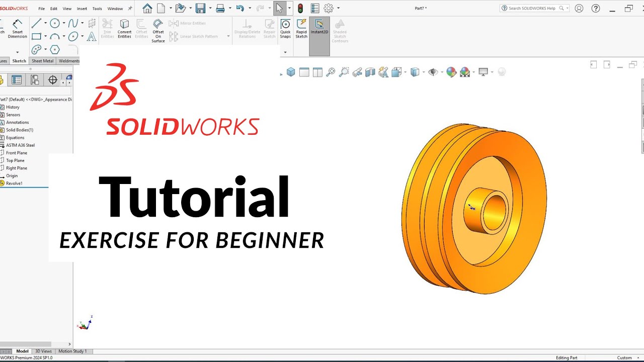Viewport: 644px width, 362px height.
Task: Save the part using the floppy disk icon
Action: (x=200, y=8)
